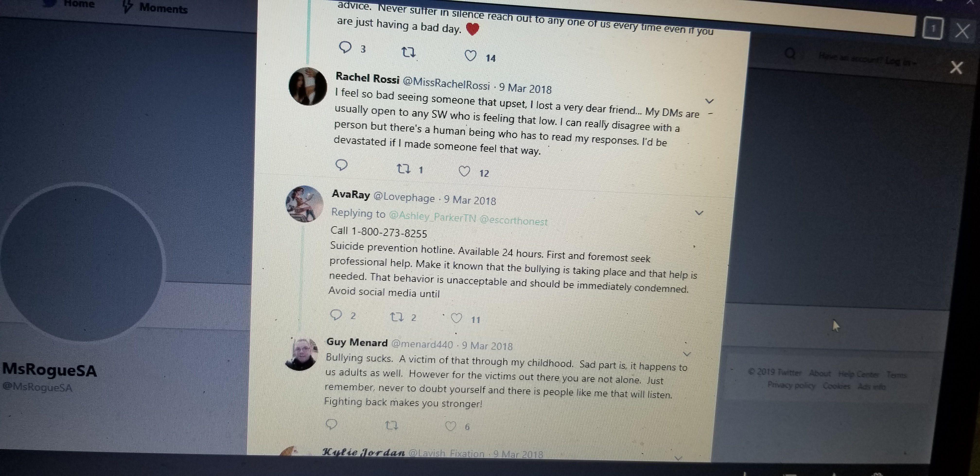
Task: Retweet Rachel Rossi's tweet
Action: point(403,169)
